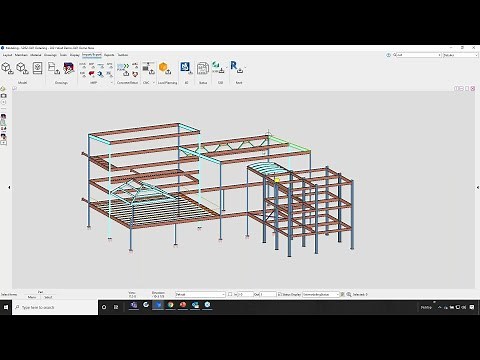
Task: Open the Layout ribbon tab
Action: tap(7, 55)
